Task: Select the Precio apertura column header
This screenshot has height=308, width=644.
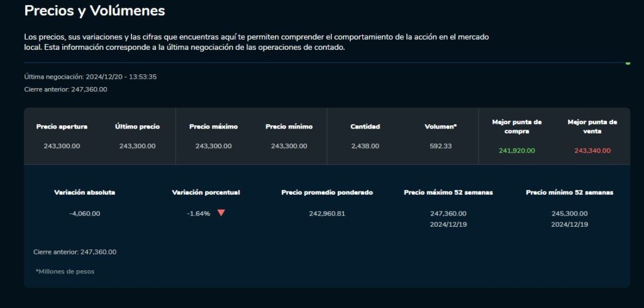Action: [62, 127]
